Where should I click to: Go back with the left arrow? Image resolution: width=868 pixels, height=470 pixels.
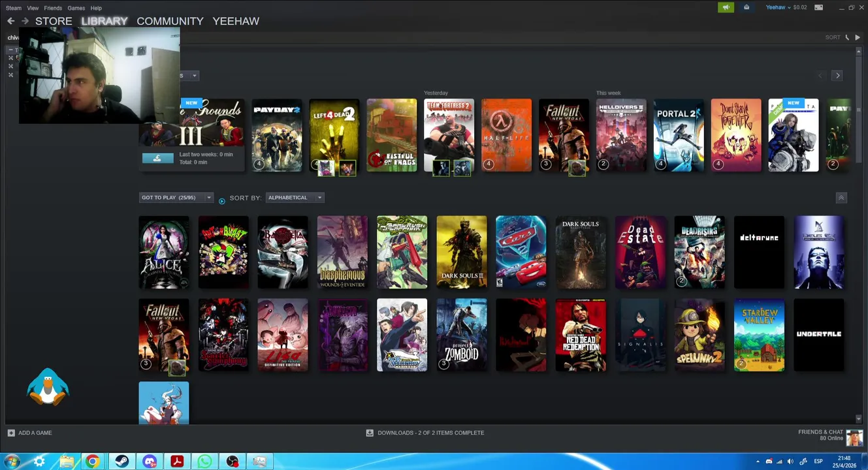tap(10, 21)
